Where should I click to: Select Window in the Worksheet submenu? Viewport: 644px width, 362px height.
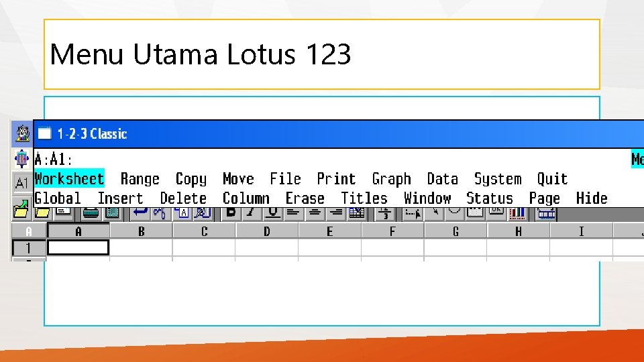427,198
